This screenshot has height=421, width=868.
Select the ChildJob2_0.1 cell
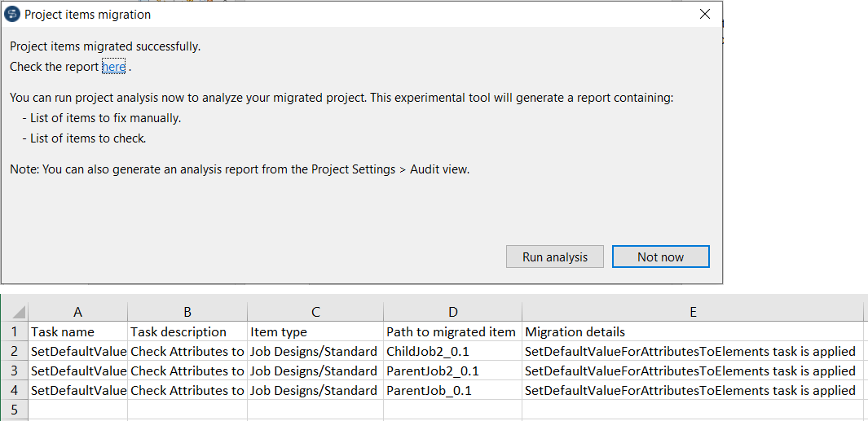click(452, 351)
